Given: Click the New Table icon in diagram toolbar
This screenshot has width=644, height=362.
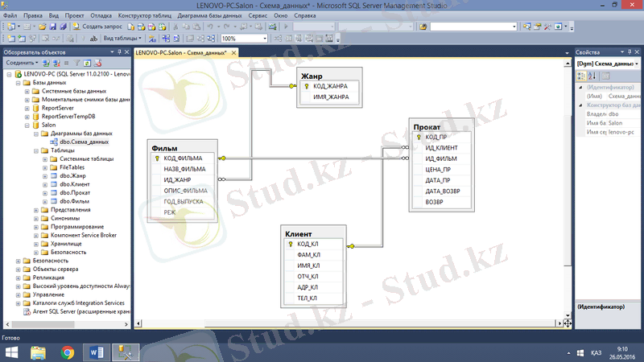Looking at the screenshot, I should 11,39.
